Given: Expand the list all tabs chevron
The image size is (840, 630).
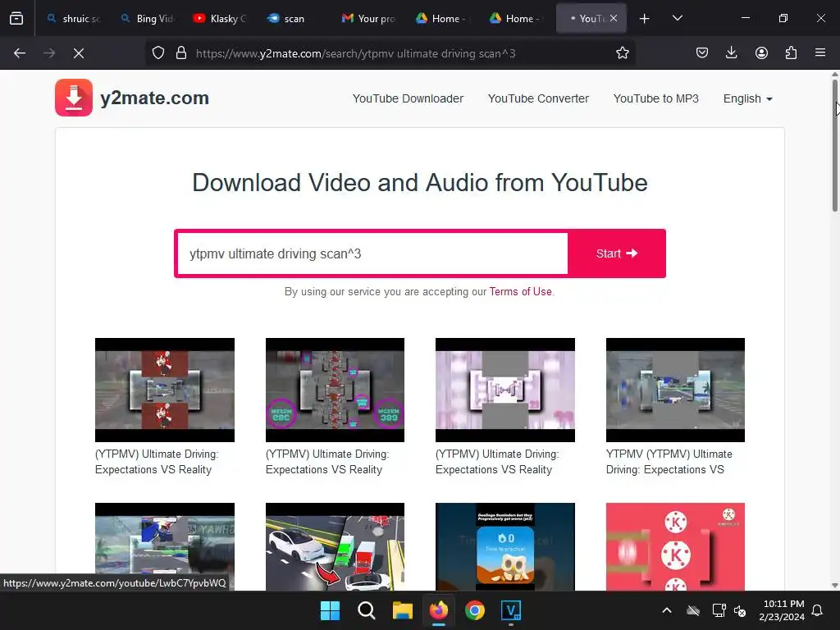Looking at the screenshot, I should pos(677,18).
